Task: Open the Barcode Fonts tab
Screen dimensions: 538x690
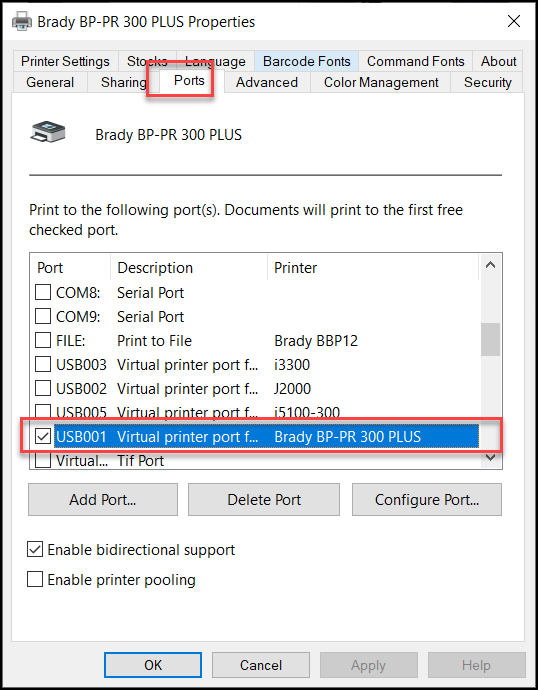Action: click(307, 61)
